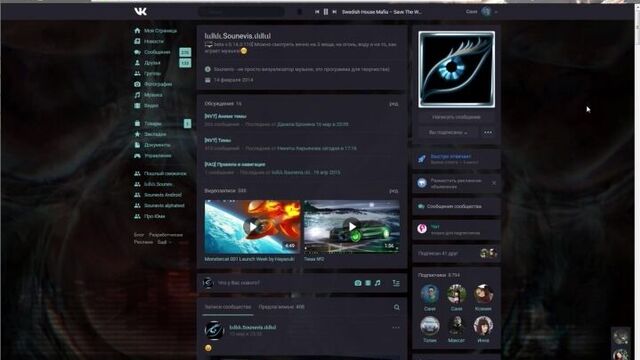Open Видео icon in sidebar
This screenshot has height=360, width=640.
(138, 105)
